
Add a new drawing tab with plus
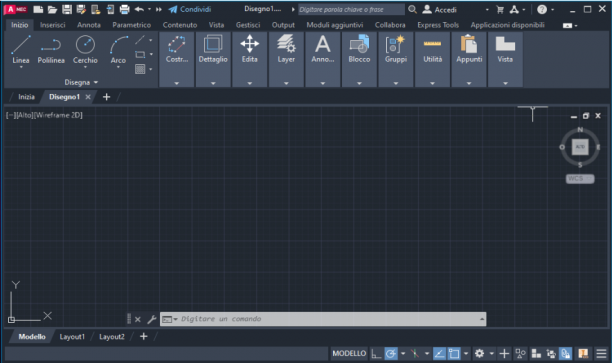(x=106, y=97)
